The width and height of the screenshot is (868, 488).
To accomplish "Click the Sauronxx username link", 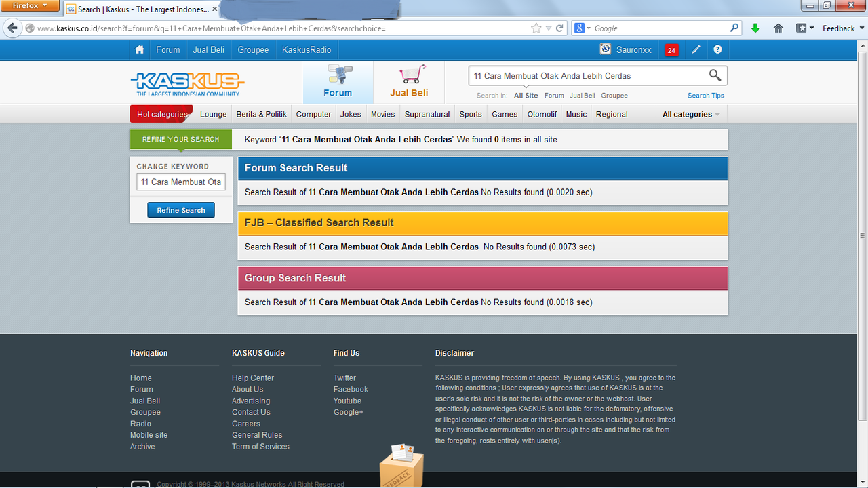I will pyautogui.click(x=634, y=50).
